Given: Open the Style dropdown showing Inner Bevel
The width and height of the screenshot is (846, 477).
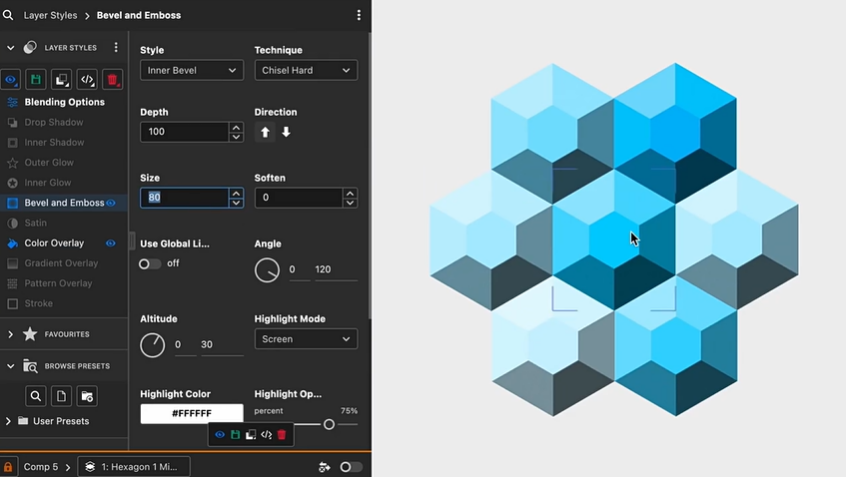Looking at the screenshot, I should tap(192, 70).
